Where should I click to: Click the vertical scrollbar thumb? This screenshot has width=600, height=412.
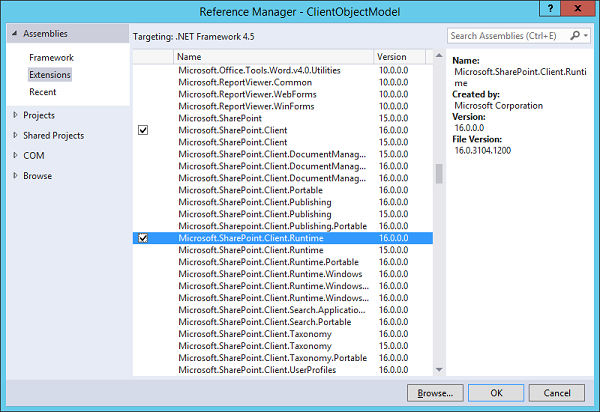(x=439, y=174)
